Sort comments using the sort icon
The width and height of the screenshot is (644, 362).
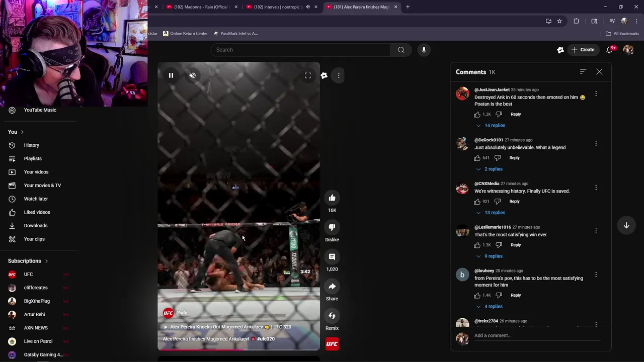point(583,72)
